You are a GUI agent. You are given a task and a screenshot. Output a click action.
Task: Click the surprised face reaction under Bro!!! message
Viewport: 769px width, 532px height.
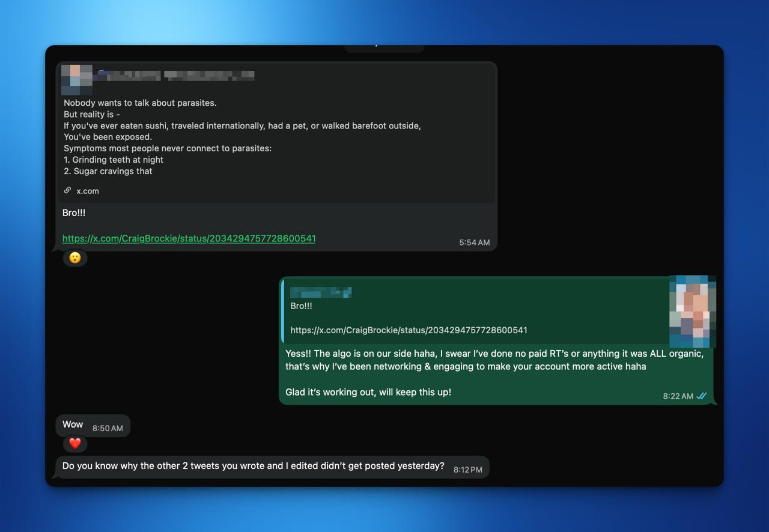(x=74, y=258)
